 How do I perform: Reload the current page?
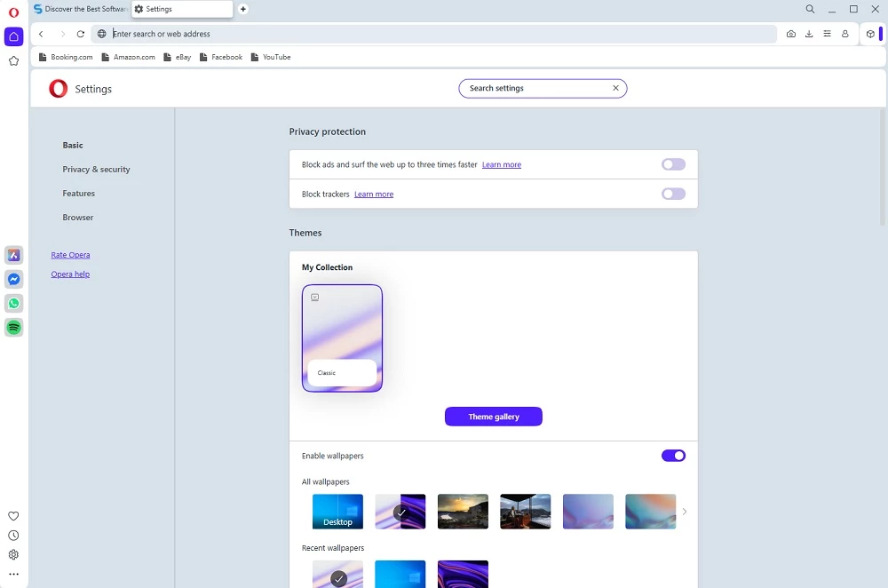point(81,34)
